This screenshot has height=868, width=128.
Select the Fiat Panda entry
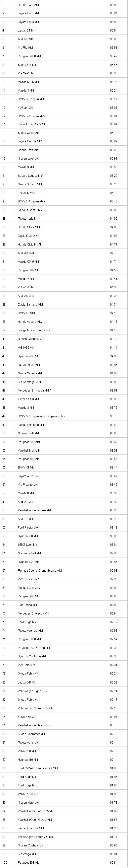28,605
